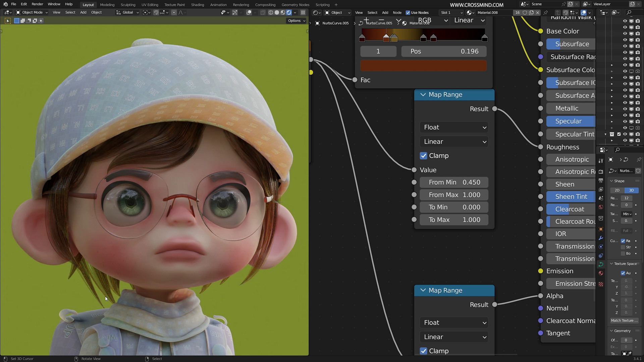Click the From Min value field

pos(454,182)
